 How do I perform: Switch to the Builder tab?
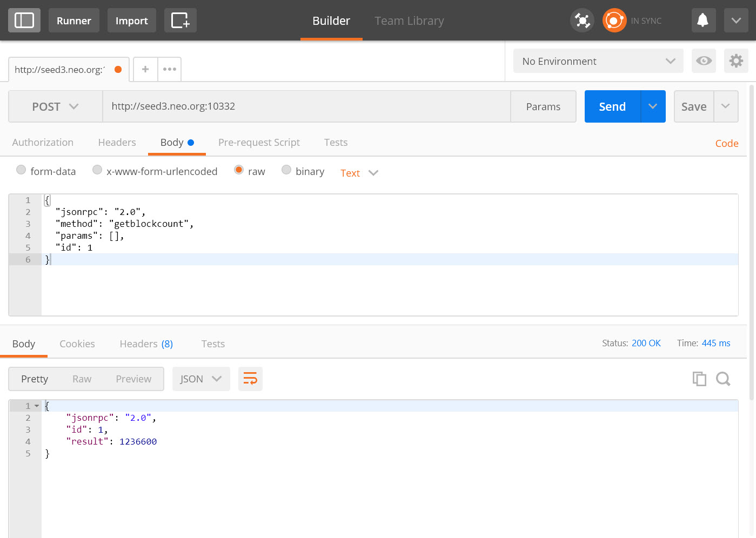[x=331, y=21]
